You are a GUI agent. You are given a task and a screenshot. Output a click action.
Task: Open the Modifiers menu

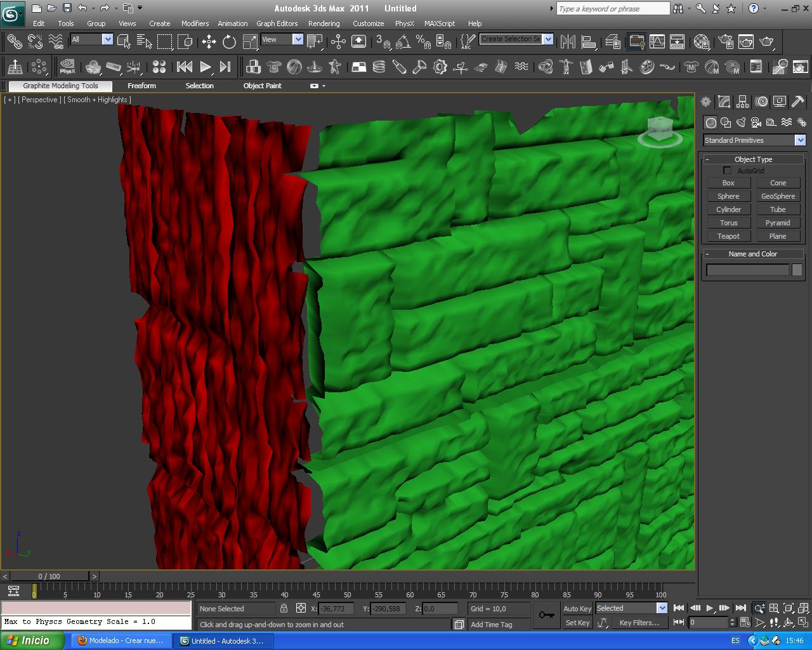point(195,23)
